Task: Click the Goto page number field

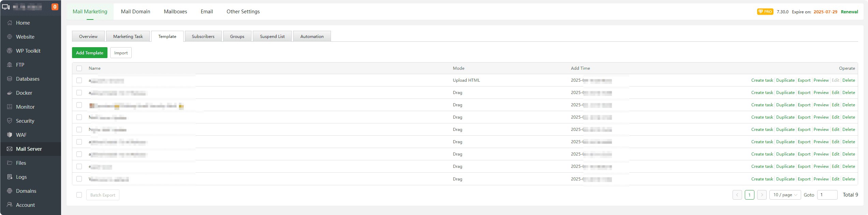Action: tap(827, 195)
